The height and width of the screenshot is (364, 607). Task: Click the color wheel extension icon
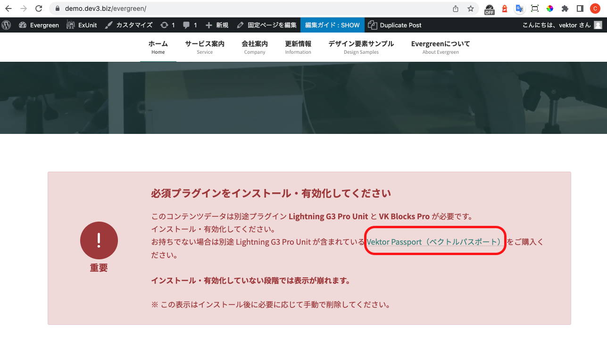tap(549, 8)
